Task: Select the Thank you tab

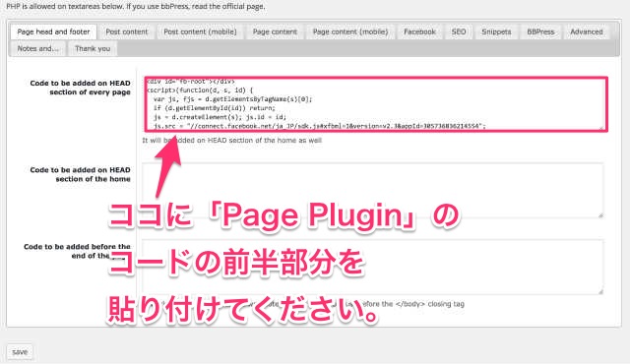Action: (x=93, y=48)
